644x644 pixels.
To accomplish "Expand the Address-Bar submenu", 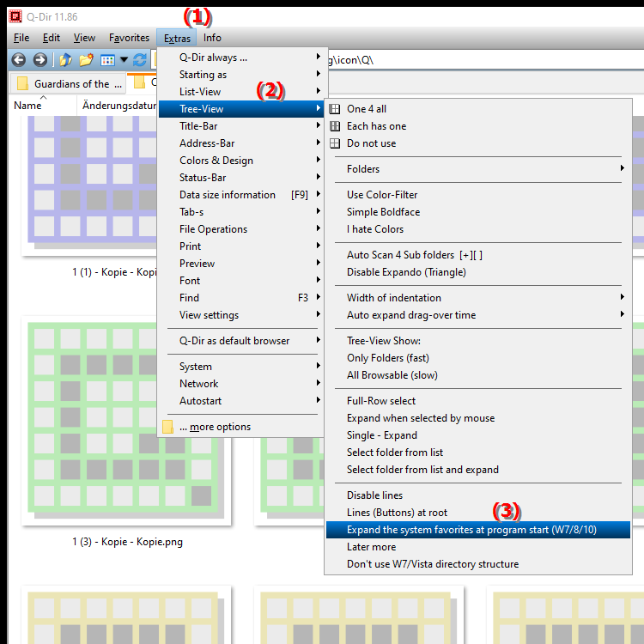I will coord(241,143).
